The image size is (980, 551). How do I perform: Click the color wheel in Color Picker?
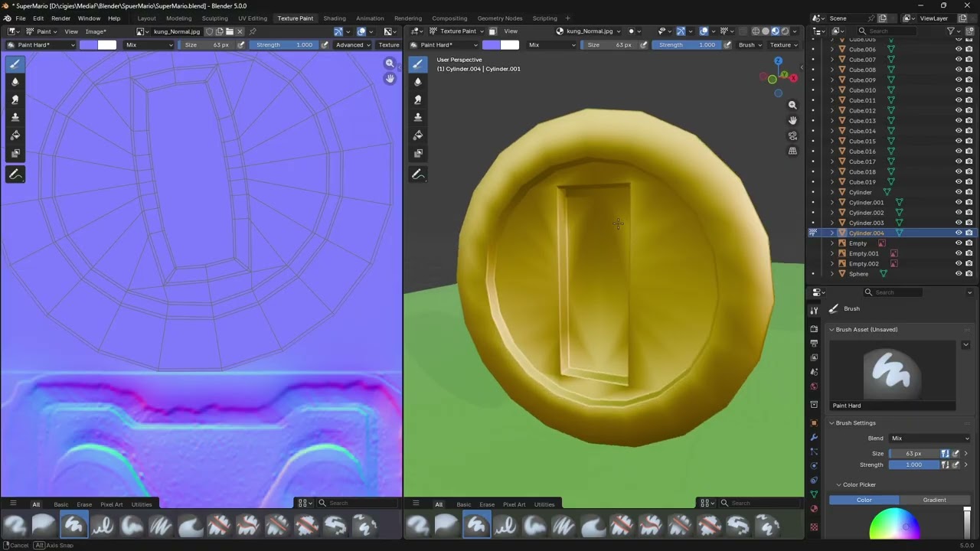[894, 523]
